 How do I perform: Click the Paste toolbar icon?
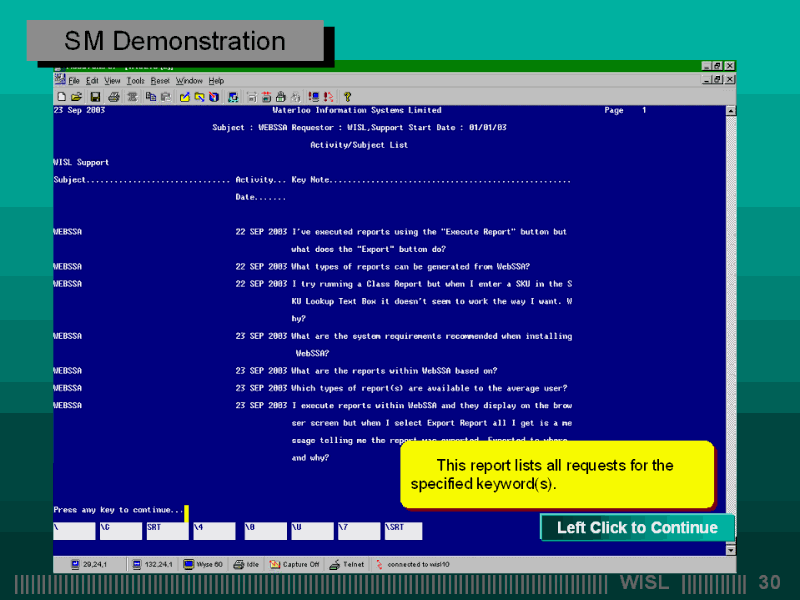click(x=164, y=97)
